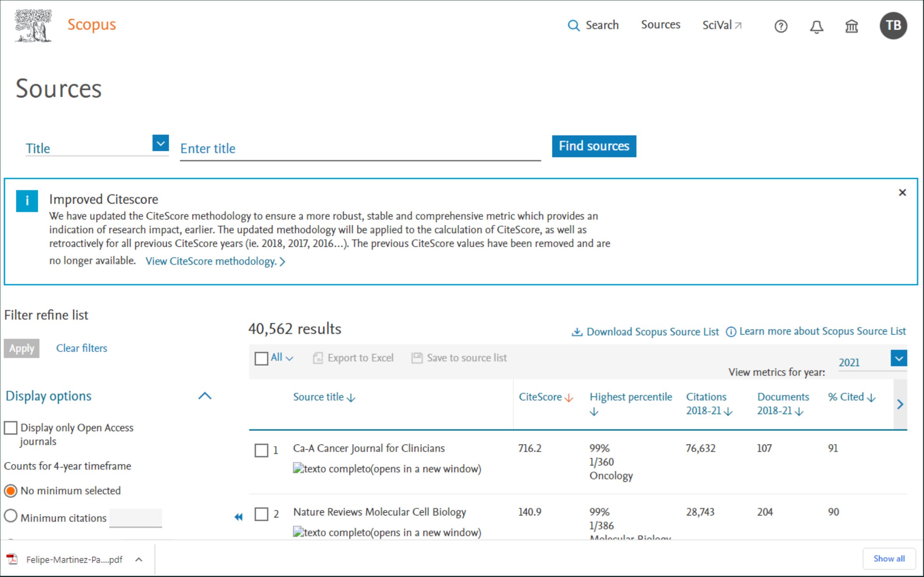Click CiteScore value 140.9
Screen dimensions: 924x577
pos(529,512)
